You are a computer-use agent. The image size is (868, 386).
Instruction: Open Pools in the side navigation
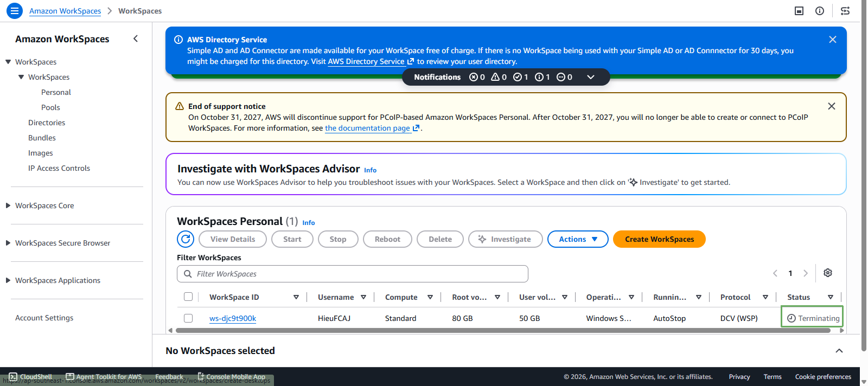[x=50, y=107]
